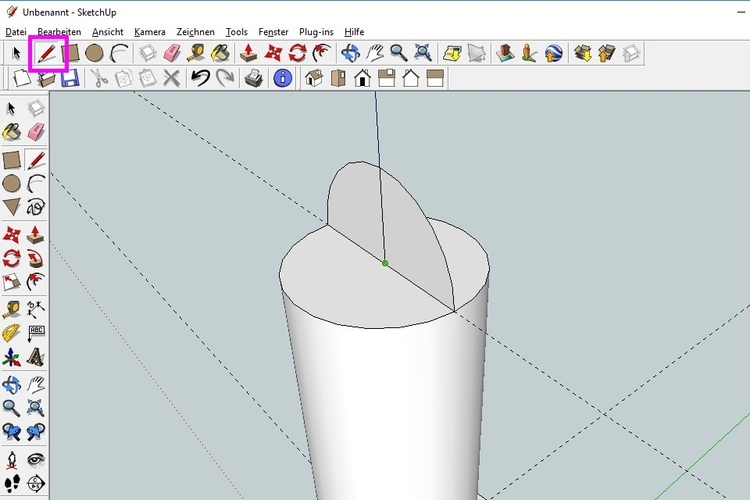Undo the last action
This screenshot has width=750, height=500.
tap(200, 78)
